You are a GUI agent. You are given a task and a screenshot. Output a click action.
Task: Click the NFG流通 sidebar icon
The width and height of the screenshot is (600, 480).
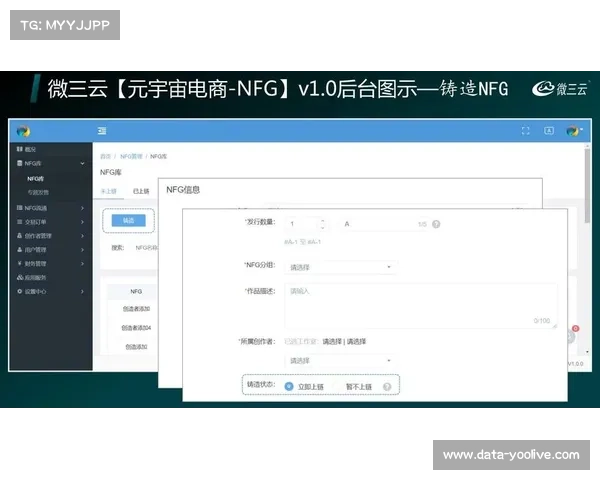(20, 208)
